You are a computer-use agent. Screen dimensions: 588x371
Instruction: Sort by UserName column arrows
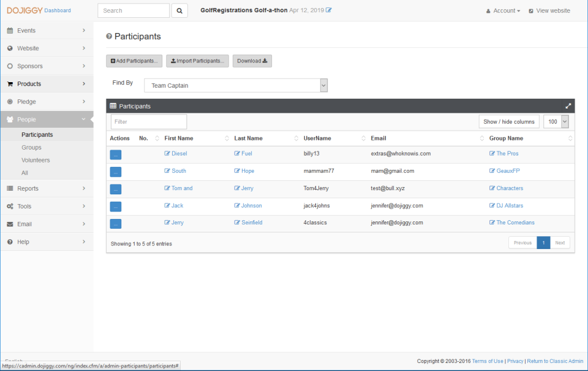(363, 138)
